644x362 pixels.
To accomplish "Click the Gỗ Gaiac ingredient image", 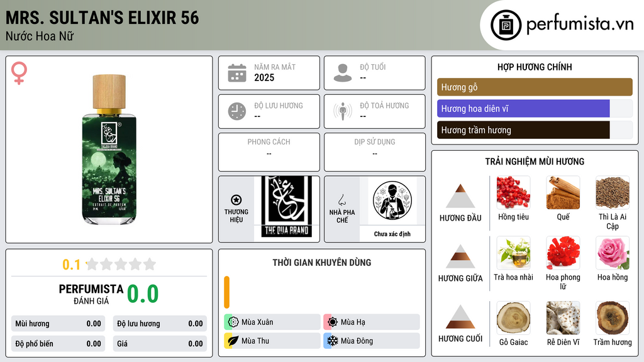I will click(x=513, y=318).
